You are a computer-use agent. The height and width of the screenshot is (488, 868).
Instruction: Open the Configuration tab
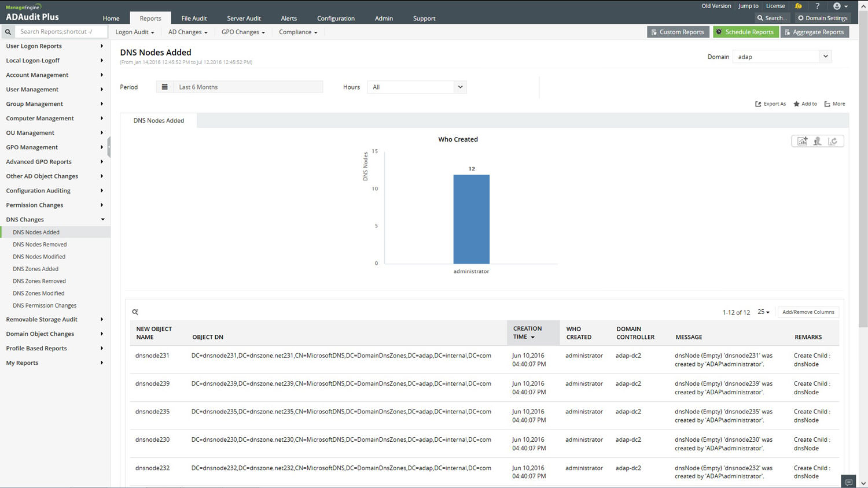pos(336,19)
